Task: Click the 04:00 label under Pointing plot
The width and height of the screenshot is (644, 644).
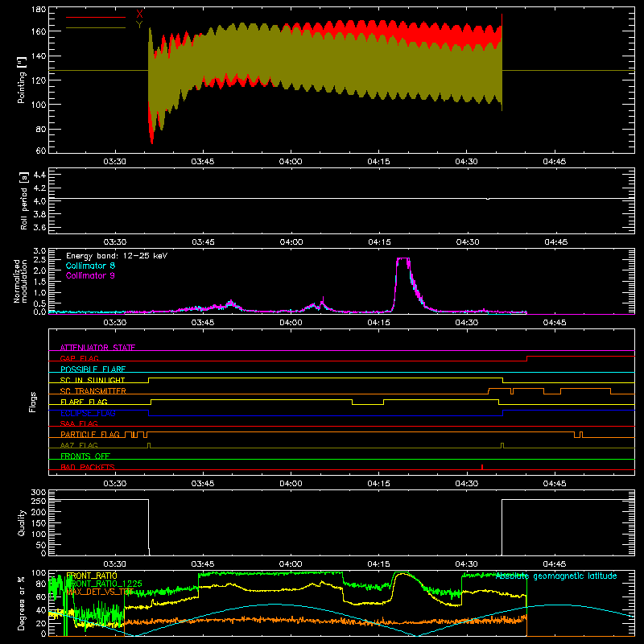Action: click(291, 162)
